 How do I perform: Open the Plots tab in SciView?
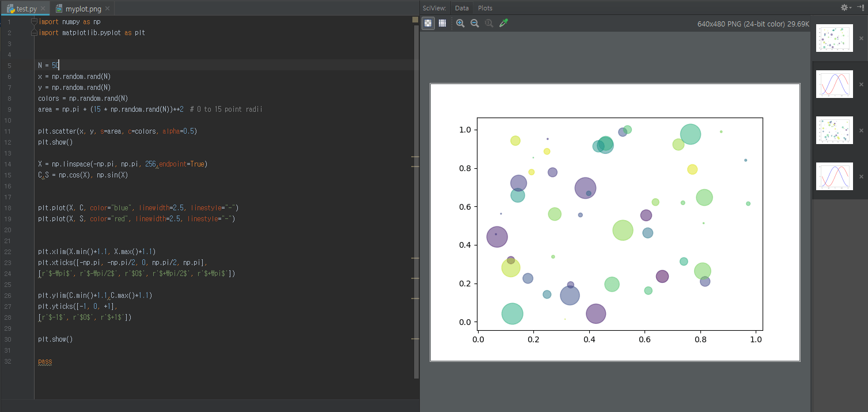(x=485, y=8)
